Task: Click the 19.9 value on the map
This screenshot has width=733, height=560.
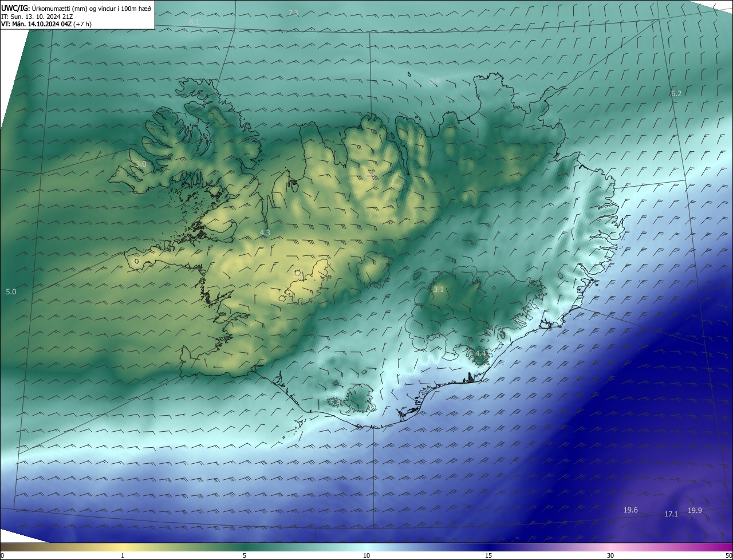Action: coord(695,511)
